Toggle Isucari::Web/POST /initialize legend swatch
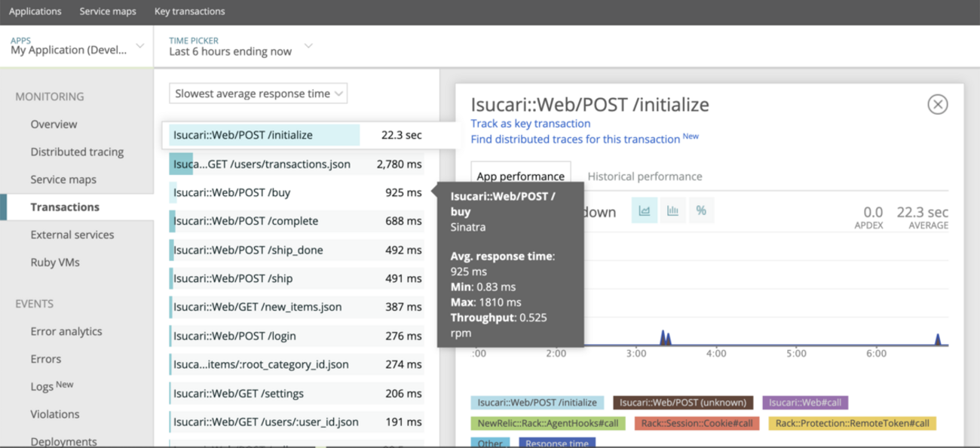The height and width of the screenshot is (448, 980). (x=537, y=403)
